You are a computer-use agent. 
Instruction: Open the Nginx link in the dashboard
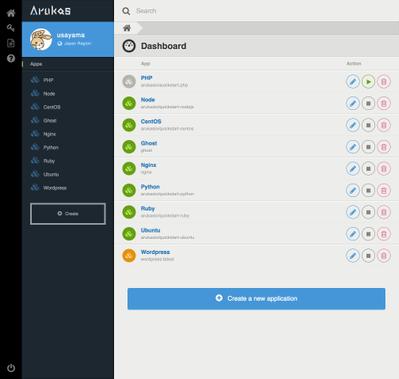pyautogui.click(x=148, y=165)
